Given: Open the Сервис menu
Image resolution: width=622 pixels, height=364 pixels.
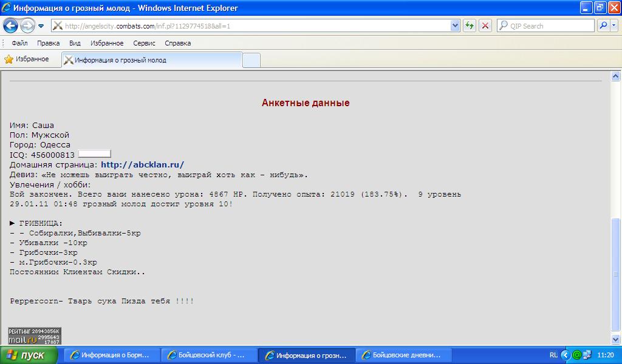Looking at the screenshot, I should click(x=144, y=43).
